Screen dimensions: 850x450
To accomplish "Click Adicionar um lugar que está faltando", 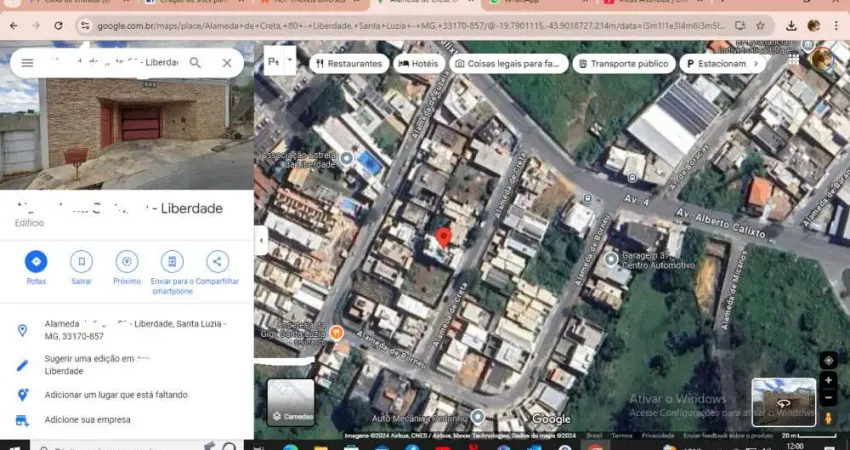I will [x=116, y=395].
